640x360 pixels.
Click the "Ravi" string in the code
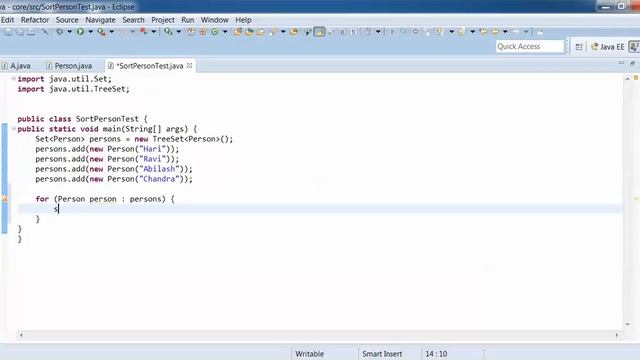[x=153, y=159]
